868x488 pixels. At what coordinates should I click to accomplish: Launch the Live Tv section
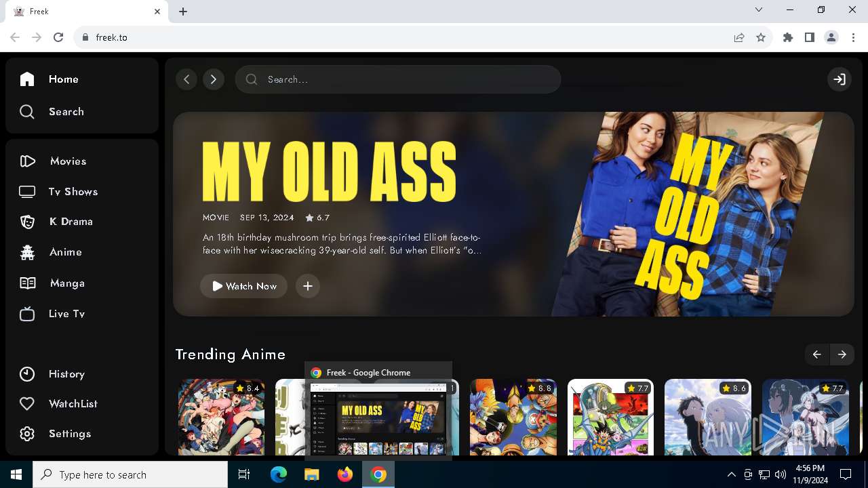(x=52, y=314)
